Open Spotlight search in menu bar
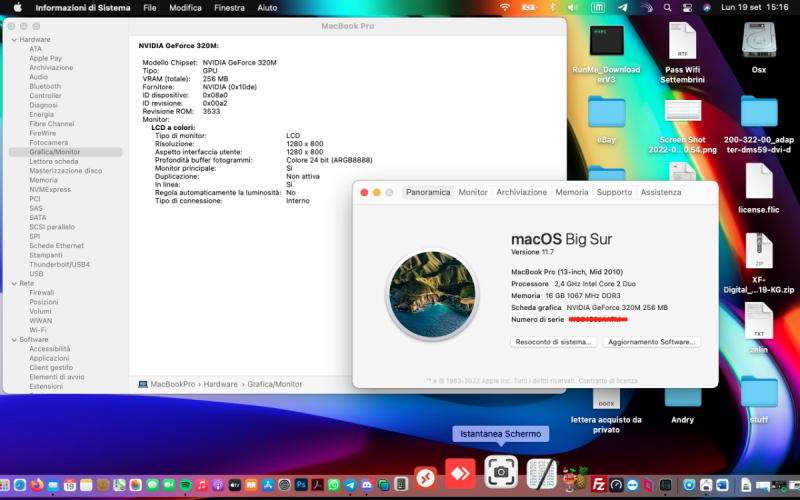This screenshot has height=500, width=800. coord(667,8)
